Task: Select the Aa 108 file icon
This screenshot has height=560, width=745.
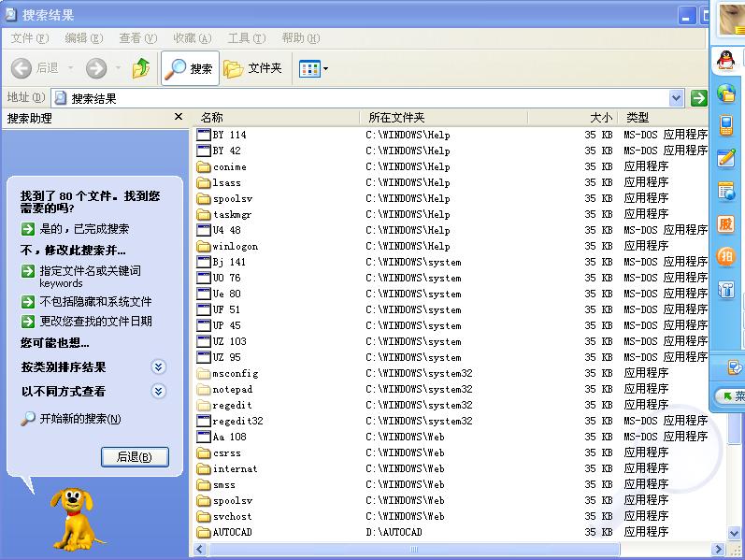Action: [204, 437]
